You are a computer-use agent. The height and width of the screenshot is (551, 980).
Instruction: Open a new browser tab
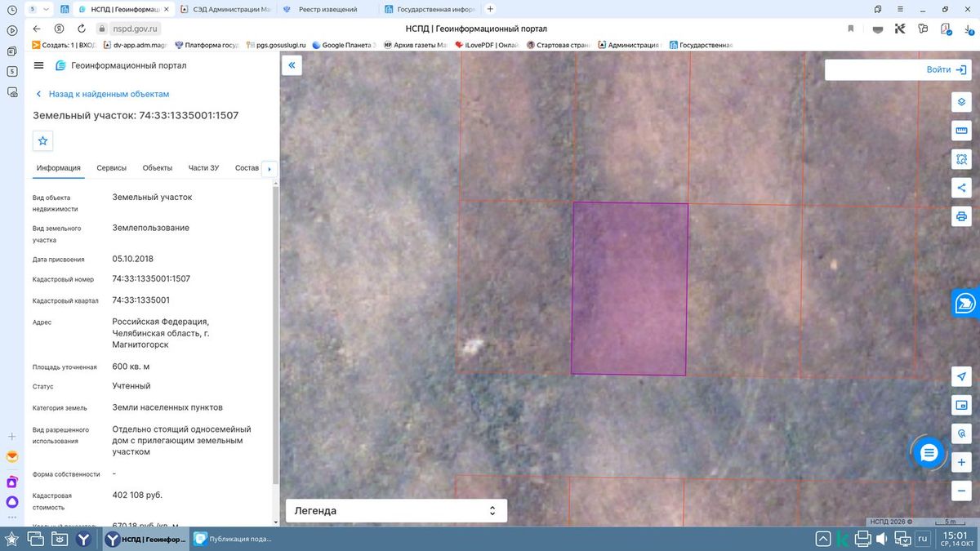pyautogui.click(x=490, y=9)
